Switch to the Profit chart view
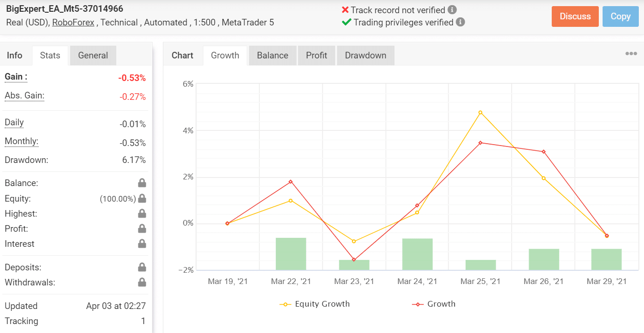The width and height of the screenshot is (644, 333). point(316,55)
